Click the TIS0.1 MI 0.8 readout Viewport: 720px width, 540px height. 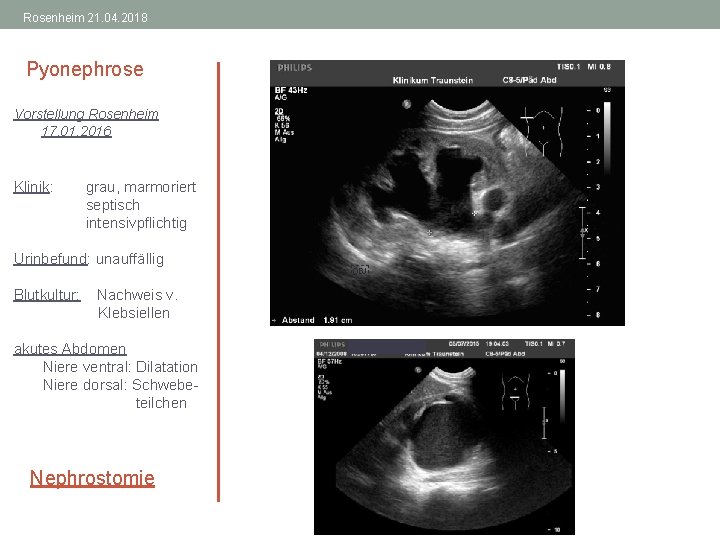click(x=584, y=67)
